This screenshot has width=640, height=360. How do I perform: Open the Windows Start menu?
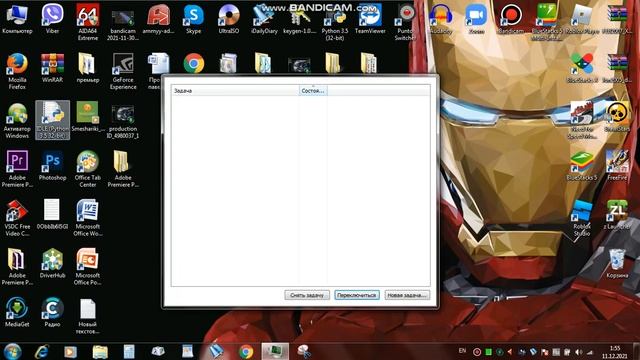tap(12, 351)
